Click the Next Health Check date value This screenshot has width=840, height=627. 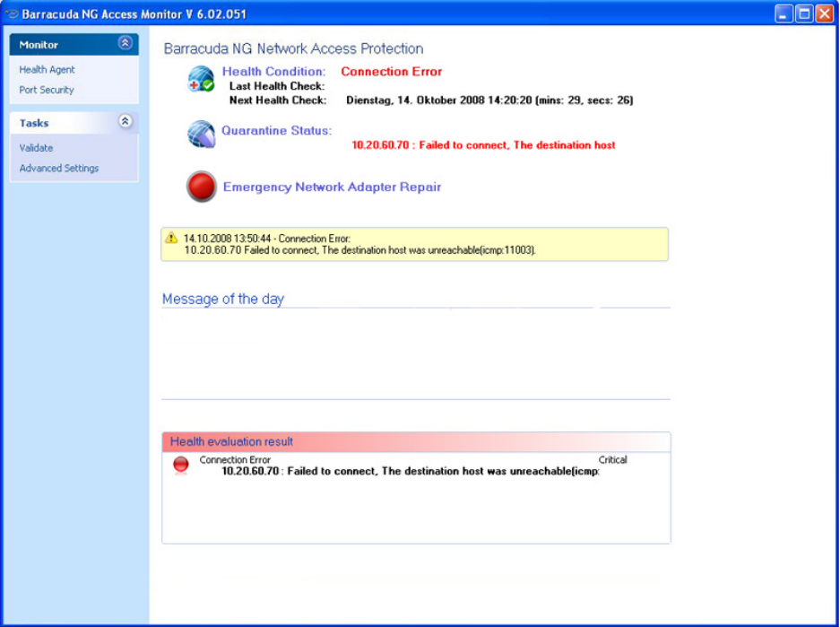[489, 100]
